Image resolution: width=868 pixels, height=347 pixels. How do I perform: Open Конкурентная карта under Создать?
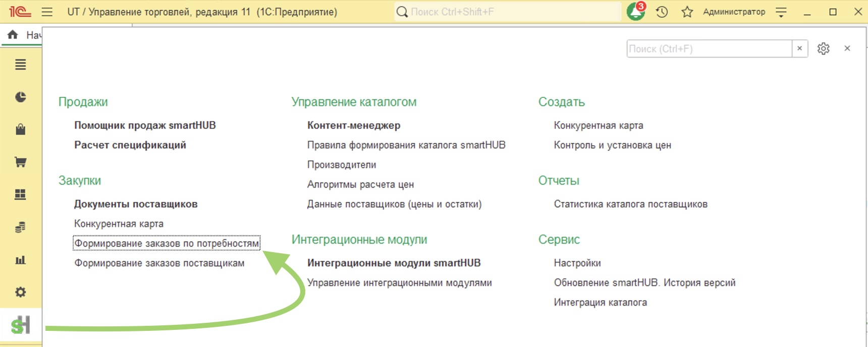tap(599, 125)
